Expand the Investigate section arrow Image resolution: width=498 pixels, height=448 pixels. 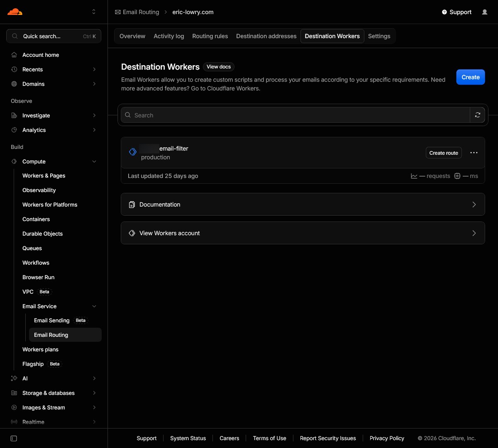[94, 115]
